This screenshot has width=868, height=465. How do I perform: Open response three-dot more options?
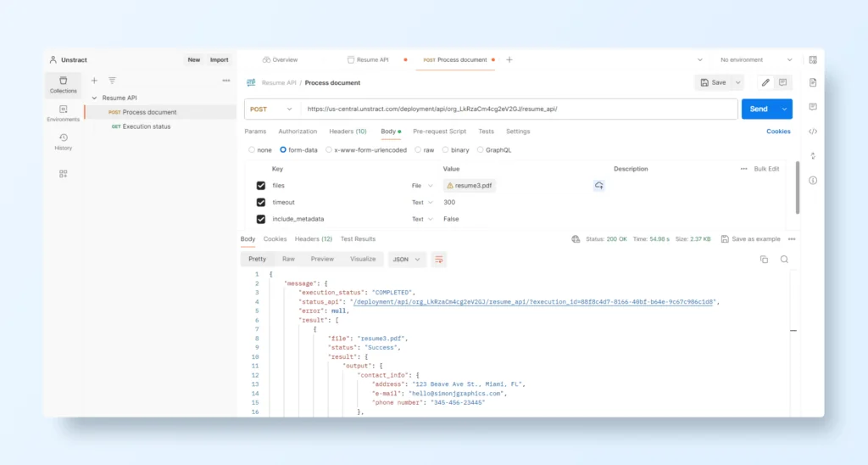tap(792, 239)
